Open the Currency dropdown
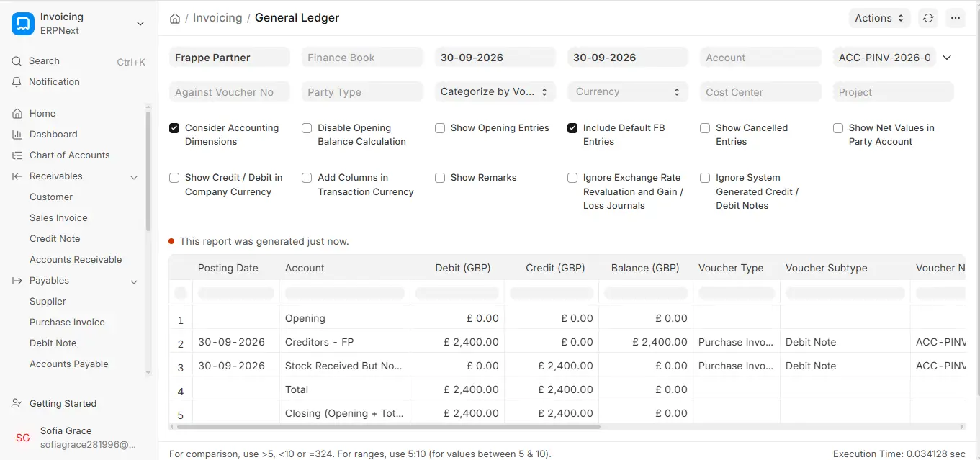980x460 pixels. pyautogui.click(x=627, y=91)
